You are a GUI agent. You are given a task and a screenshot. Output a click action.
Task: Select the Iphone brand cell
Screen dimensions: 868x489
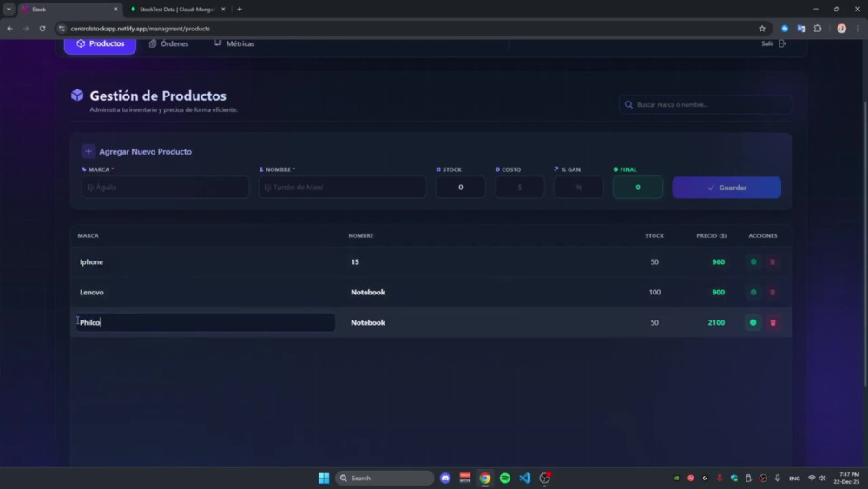click(x=91, y=262)
